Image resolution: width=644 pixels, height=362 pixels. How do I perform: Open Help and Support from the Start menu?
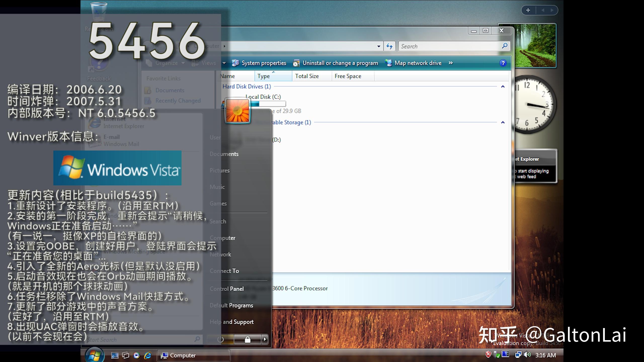[x=231, y=322]
